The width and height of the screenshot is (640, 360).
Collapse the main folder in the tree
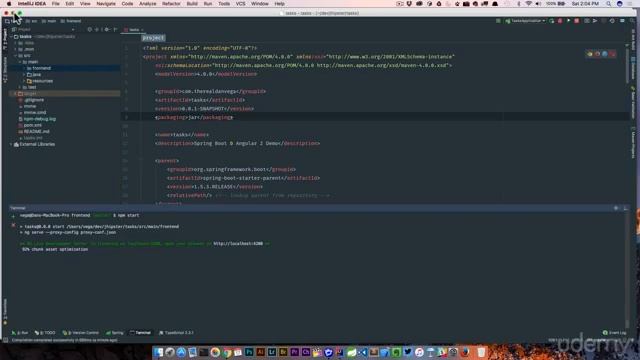(20, 62)
